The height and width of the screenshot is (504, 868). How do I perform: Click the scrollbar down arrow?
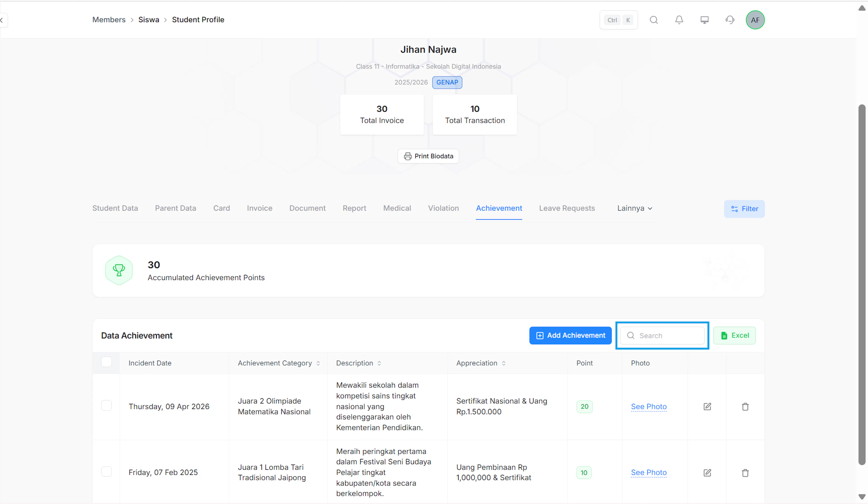[x=862, y=497]
